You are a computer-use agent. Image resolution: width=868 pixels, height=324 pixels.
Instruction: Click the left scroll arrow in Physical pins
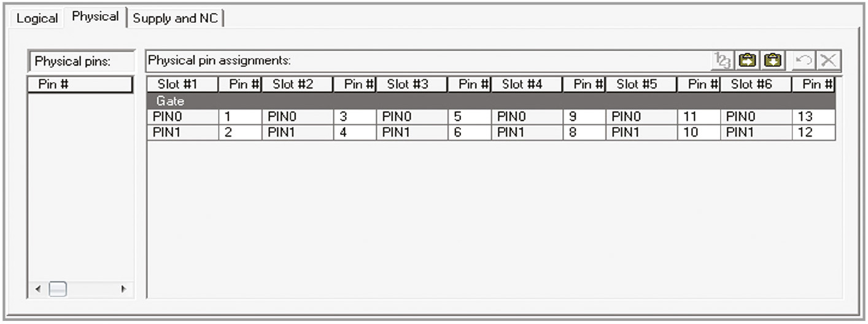point(38,288)
